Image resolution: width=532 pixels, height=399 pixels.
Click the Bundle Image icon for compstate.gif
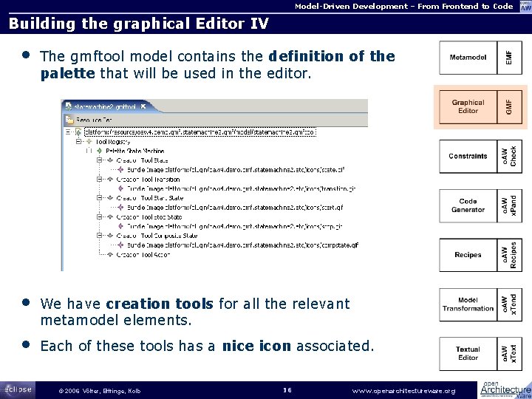120,245
